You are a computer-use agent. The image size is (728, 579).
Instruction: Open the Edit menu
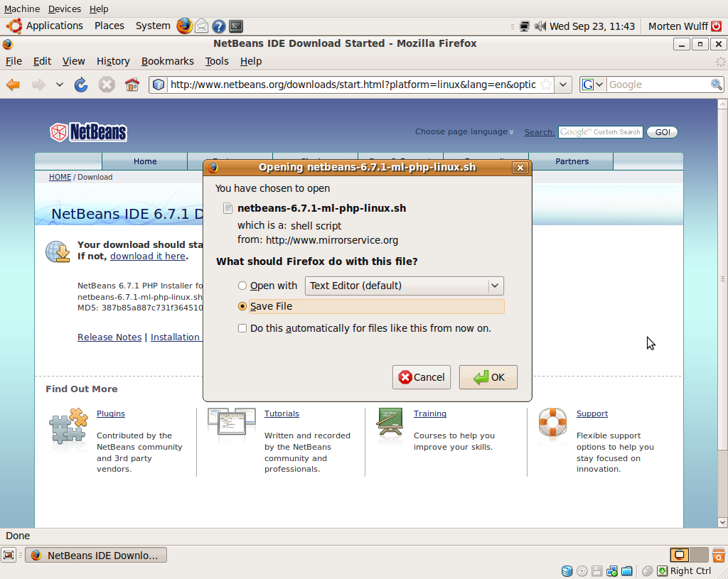42,61
